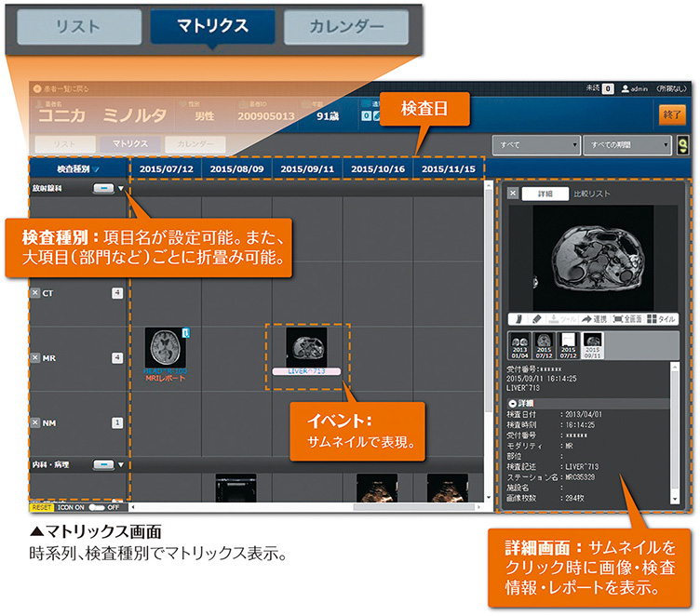
Task: Open the すべての期間 period dropdown
Action: click(x=625, y=145)
